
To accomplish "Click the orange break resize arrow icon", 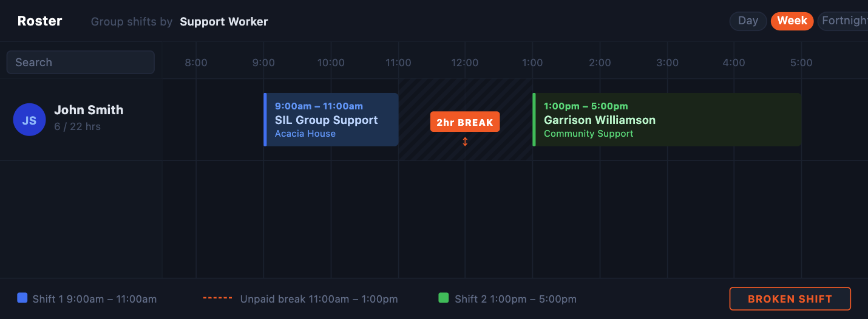I will 465,142.
